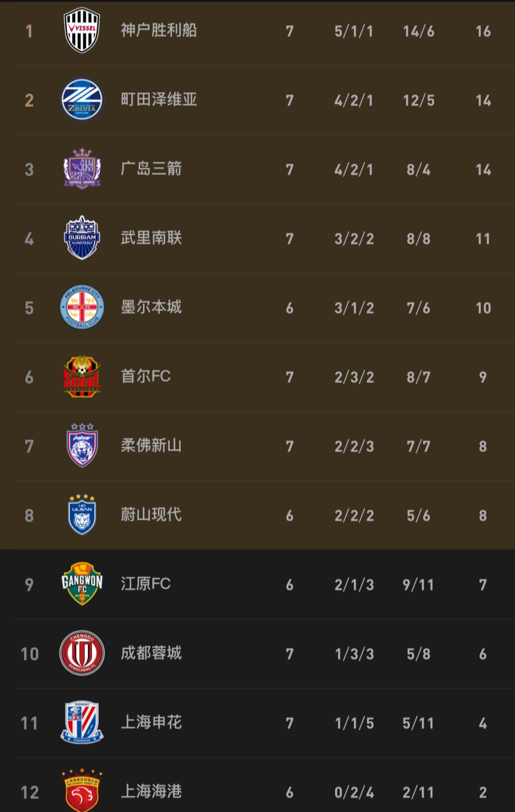Viewport: 515px width, 812px height.
Task: Open team name 神户胜利船
Action: 159,31
